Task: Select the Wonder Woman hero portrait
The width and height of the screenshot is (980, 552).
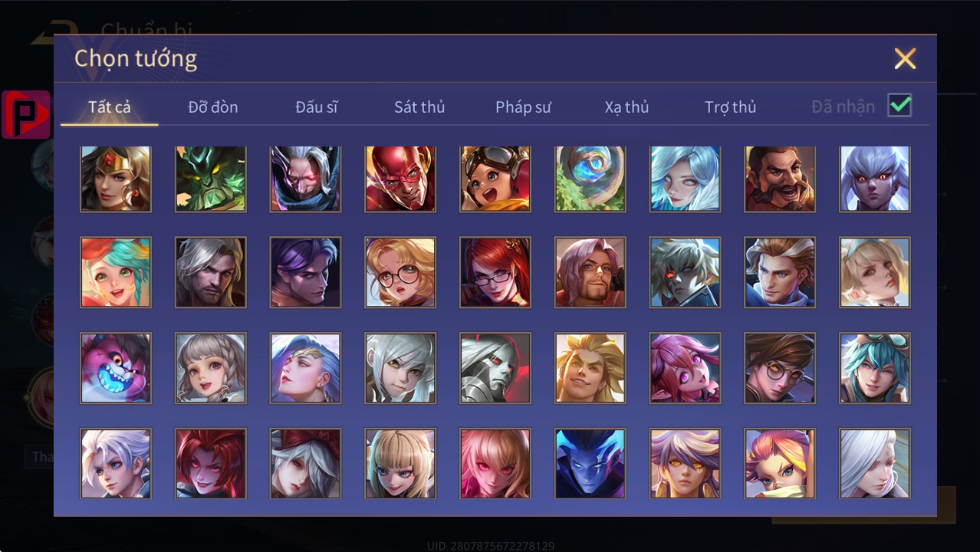Action: point(116,179)
